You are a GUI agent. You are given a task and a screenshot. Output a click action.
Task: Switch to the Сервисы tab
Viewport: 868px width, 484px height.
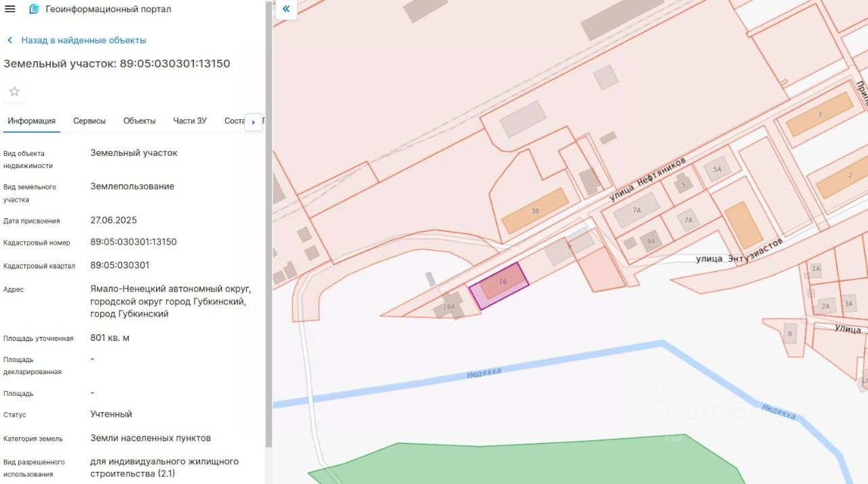click(x=90, y=121)
